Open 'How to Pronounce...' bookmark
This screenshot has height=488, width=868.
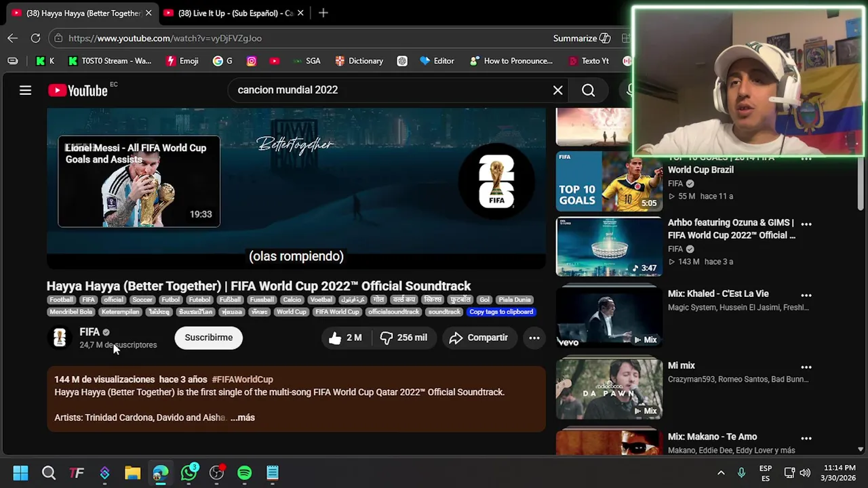tap(511, 61)
